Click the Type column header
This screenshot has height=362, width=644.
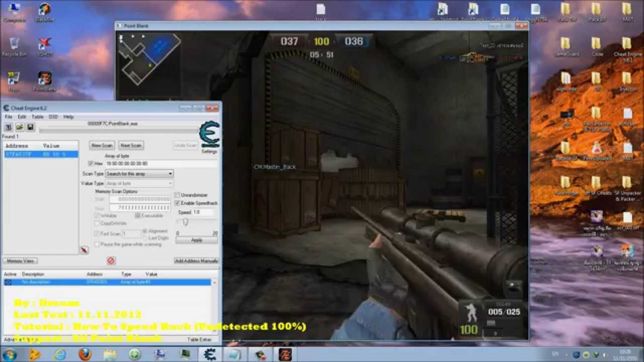pyautogui.click(x=126, y=275)
